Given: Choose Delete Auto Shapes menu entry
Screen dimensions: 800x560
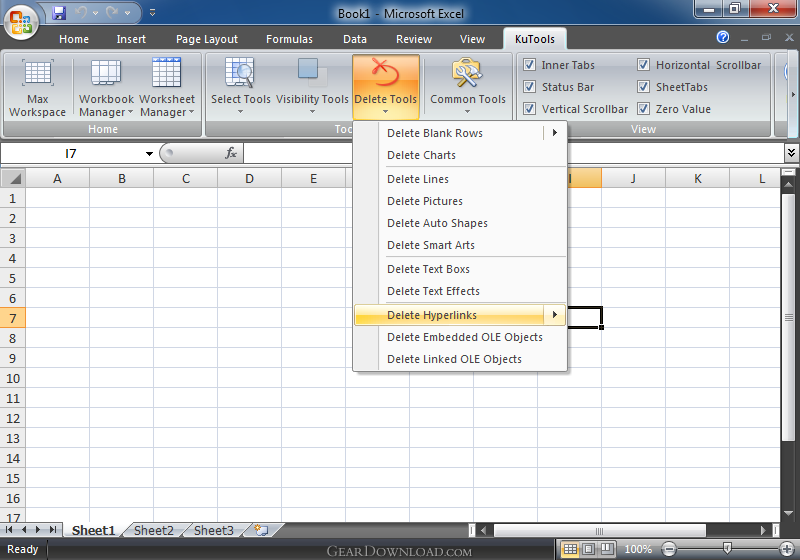Looking at the screenshot, I should pos(461,223).
